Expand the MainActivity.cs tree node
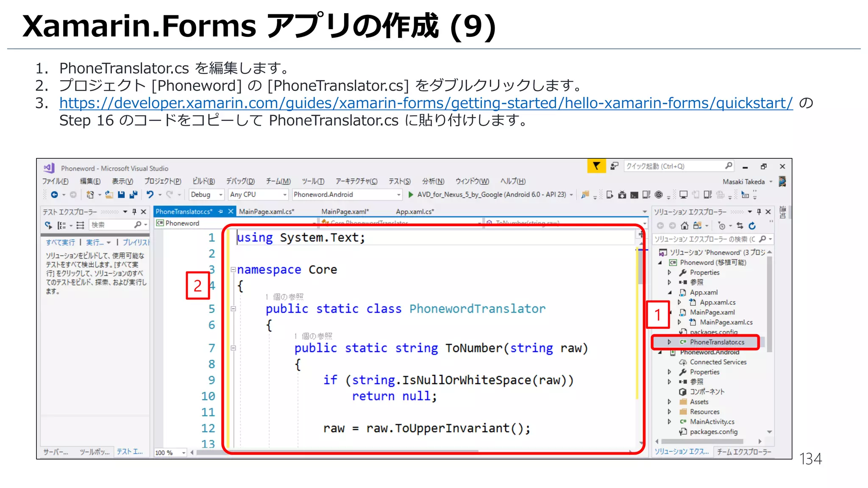 click(669, 421)
